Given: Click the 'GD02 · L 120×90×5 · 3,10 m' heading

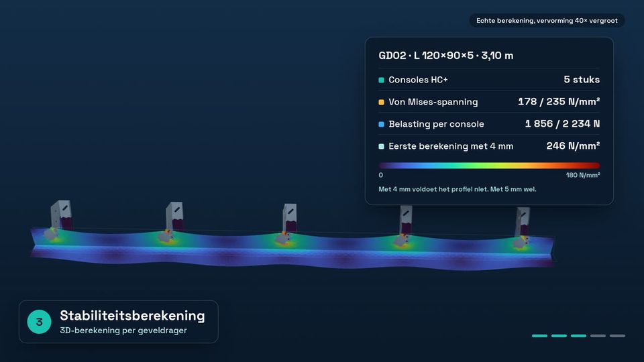Looking at the screenshot, I should tap(445, 56).
